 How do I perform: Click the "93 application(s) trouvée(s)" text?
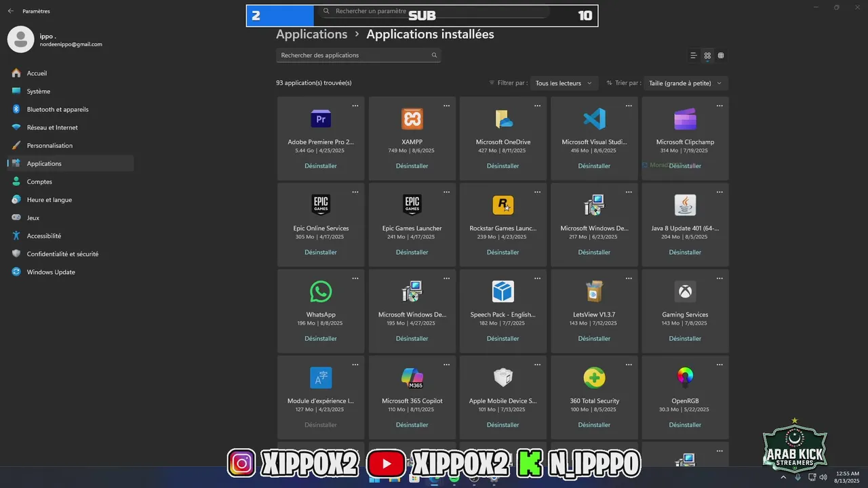tap(314, 83)
